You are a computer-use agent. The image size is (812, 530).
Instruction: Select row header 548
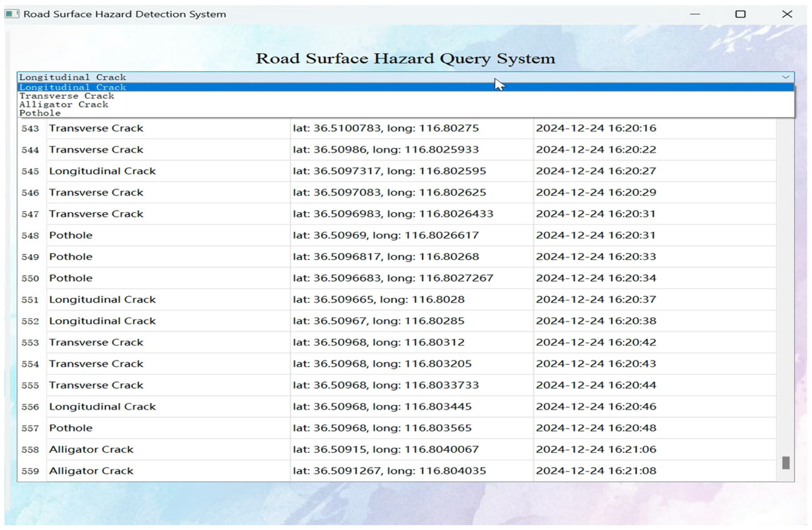point(32,235)
